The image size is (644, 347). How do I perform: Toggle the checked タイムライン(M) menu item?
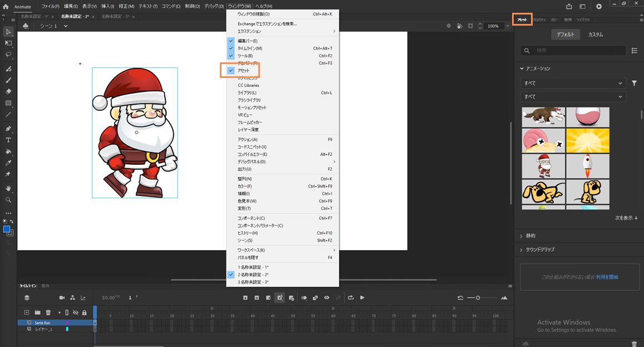click(x=283, y=48)
